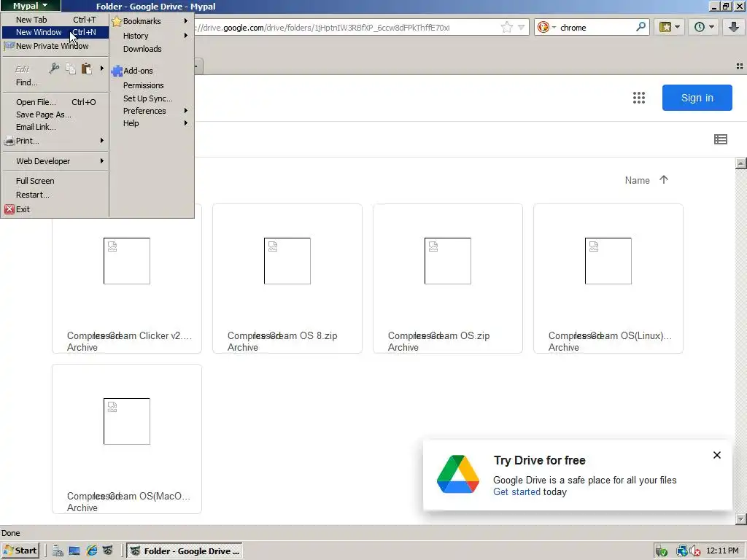The width and height of the screenshot is (747, 560).
Task: Expand the Print submenu arrow
Action: coord(102,141)
